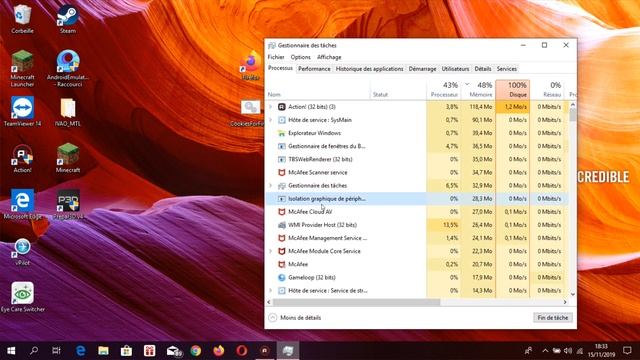The height and width of the screenshot is (360, 640).
Task: Select the TBSWebRenderer (32 bits) process
Action: point(416,159)
